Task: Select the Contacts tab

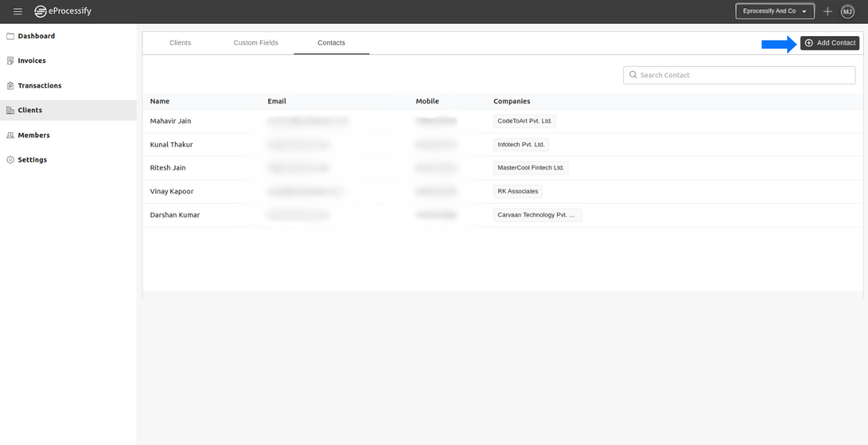Action: 331,43
